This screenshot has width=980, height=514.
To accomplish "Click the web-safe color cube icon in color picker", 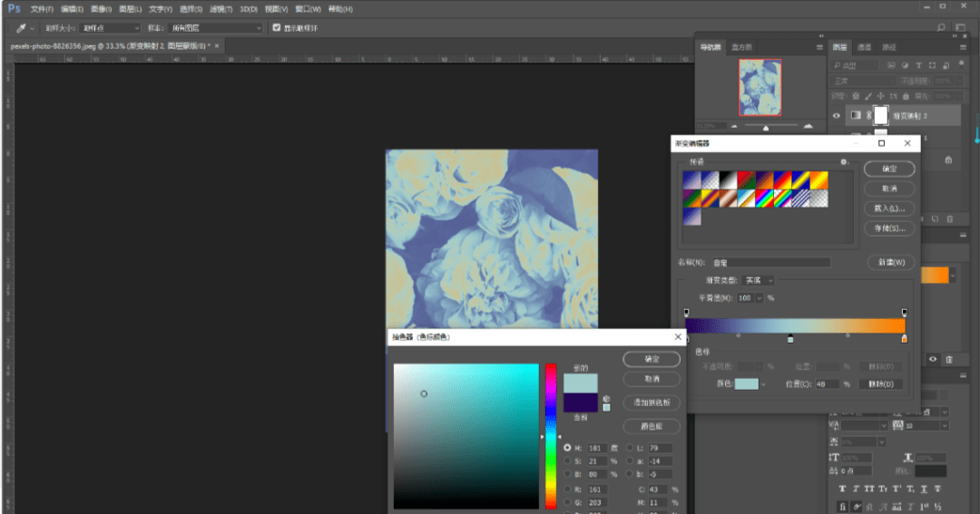I will pos(606,399).
